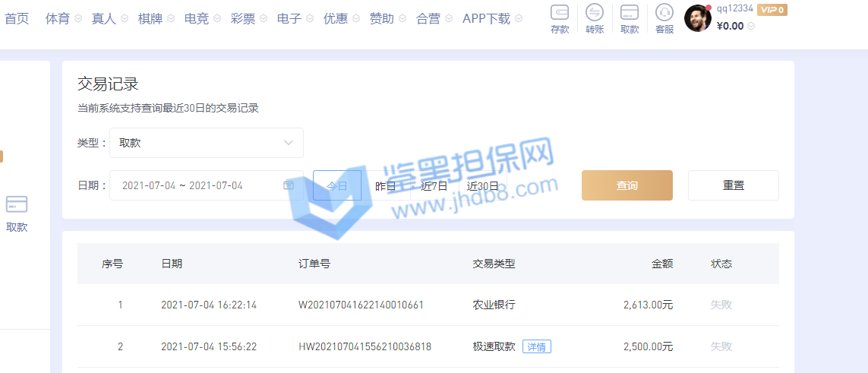This screenshot has height=373, width=868.
Task: Select the 近30日 date range filter
Action: (483, 185)
